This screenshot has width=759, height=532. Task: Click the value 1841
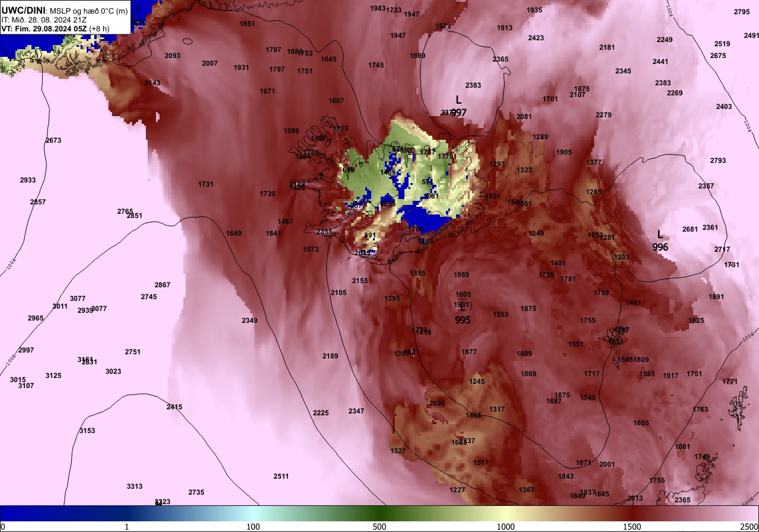[273, 233]
